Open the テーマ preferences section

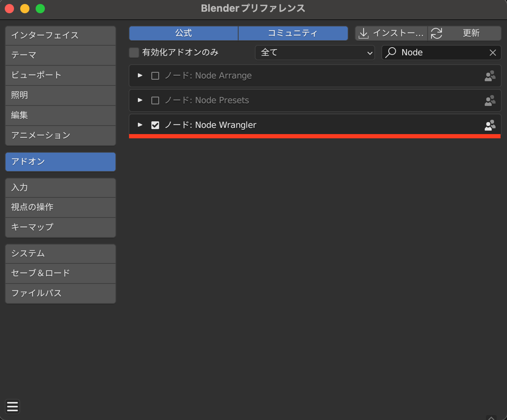(61, 55)
